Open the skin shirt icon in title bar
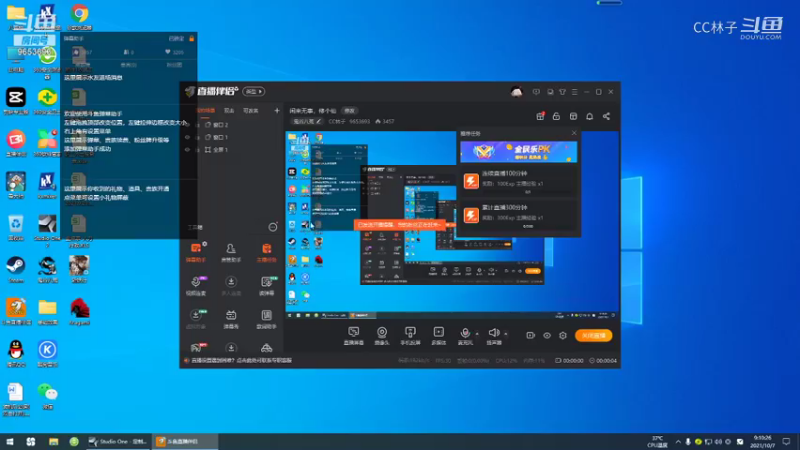Viewport: 800px width, 450px height. 562,92
